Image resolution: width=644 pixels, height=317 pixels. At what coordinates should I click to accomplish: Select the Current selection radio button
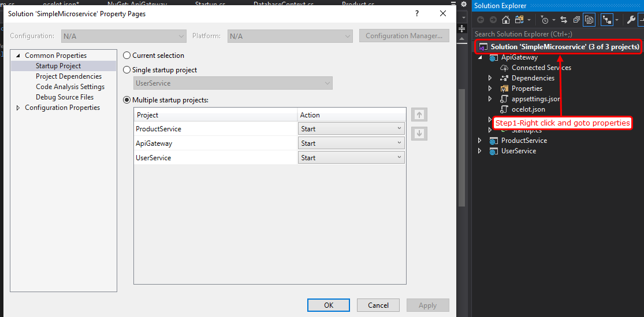coord(127,56)
